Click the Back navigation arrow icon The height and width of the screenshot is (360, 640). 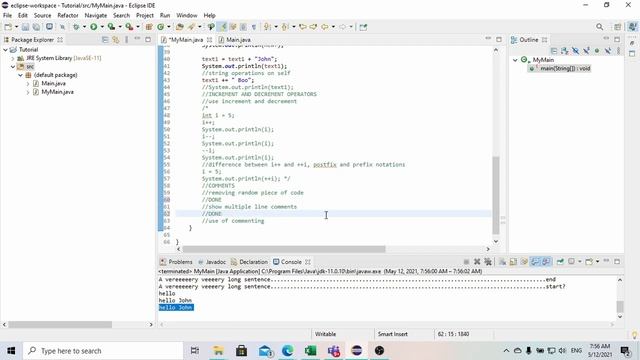[x=325, y=27]
